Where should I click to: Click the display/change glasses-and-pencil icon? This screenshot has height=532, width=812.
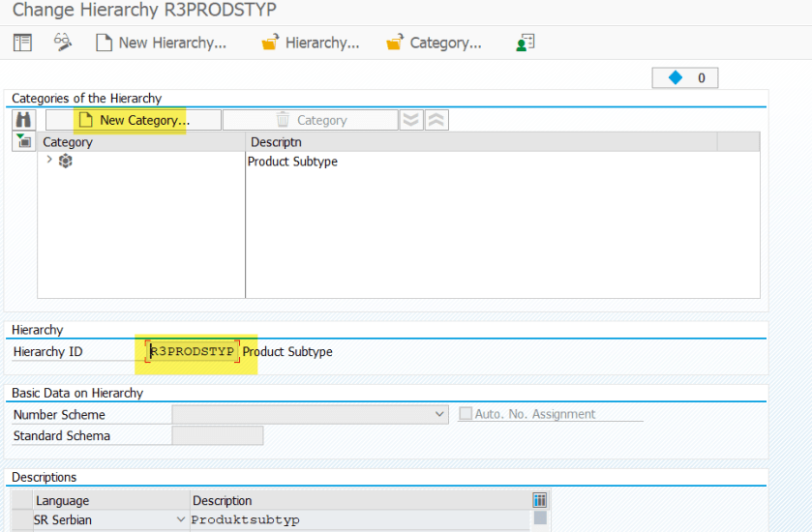(x=63, y=43)
